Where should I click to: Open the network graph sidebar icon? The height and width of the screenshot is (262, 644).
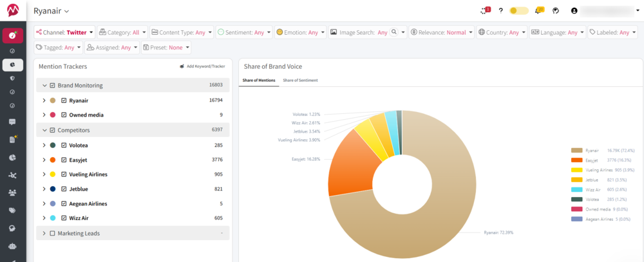point(13,175)
